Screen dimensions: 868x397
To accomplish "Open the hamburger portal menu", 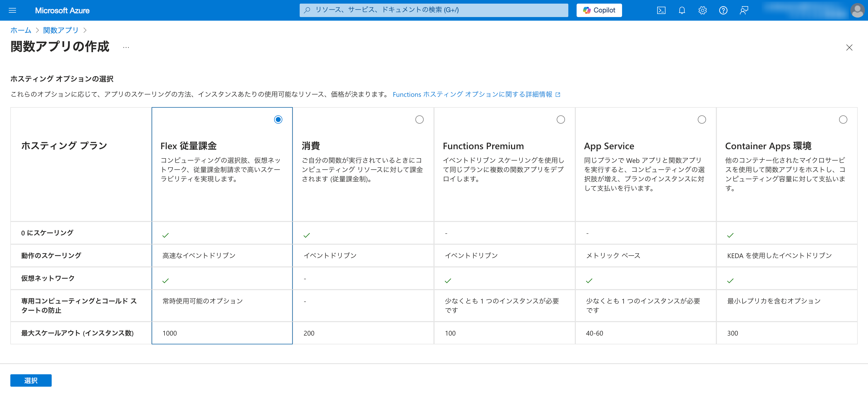I will [12, 10].
